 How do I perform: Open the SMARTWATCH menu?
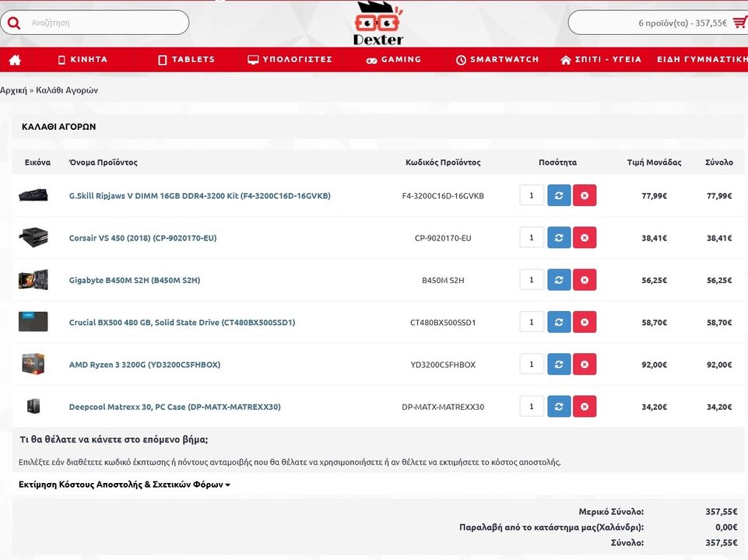(497, 60)
